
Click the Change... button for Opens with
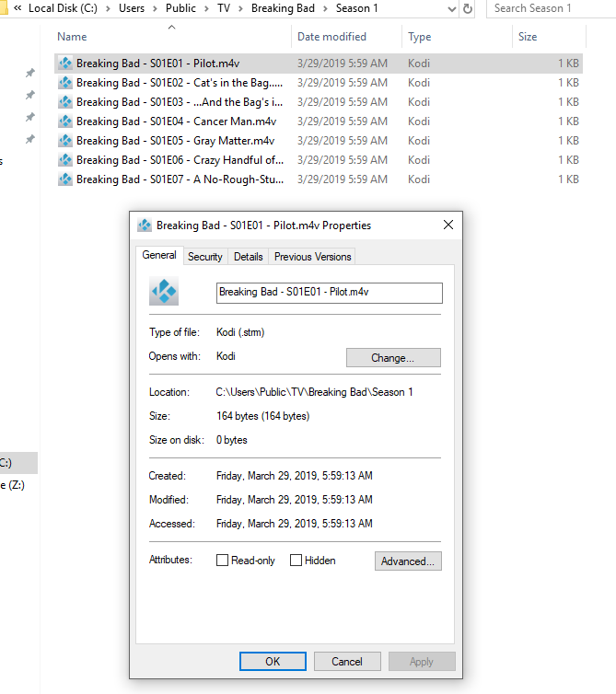coord(393,358)
